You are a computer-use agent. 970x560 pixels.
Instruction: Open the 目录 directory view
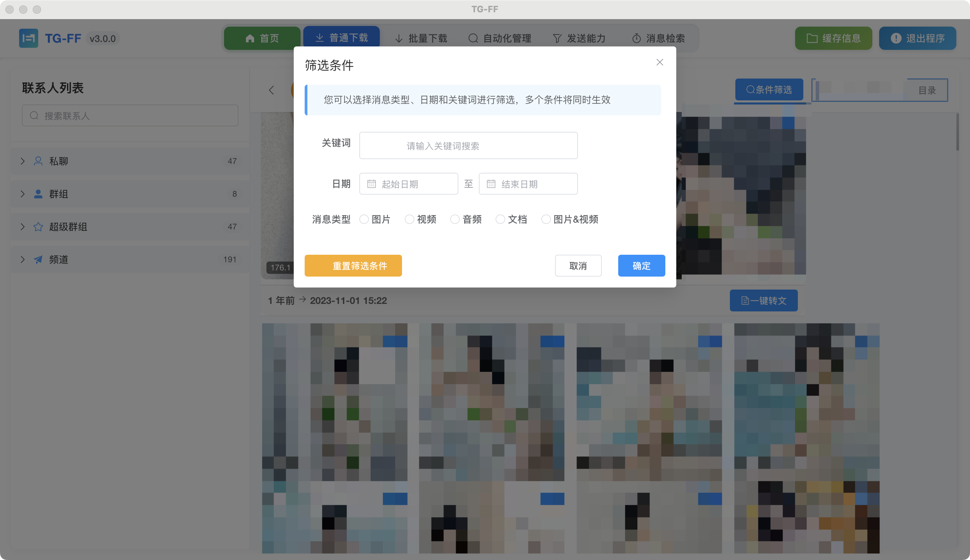[x=927, y=90]
